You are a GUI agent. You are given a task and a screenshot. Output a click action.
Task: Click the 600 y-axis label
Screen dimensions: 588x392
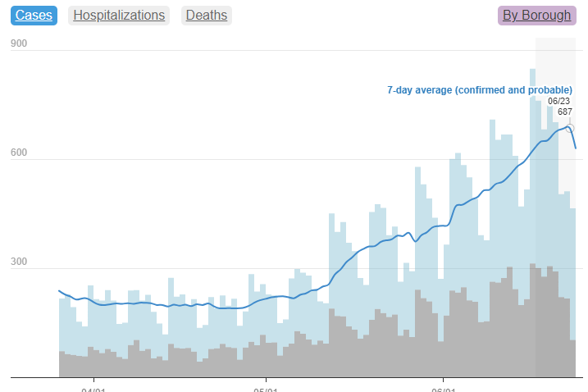coord(20,153)
